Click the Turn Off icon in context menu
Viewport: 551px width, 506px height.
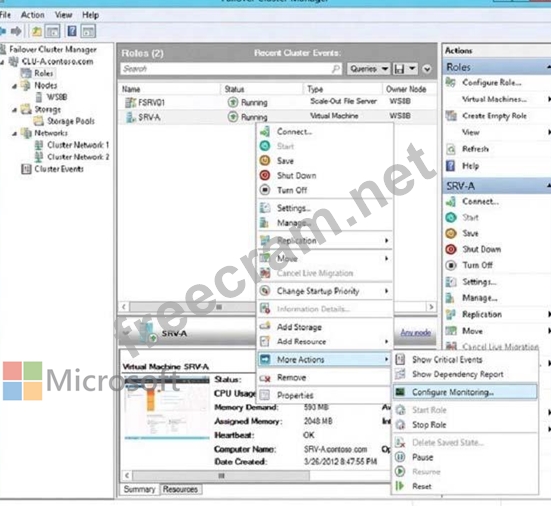click(265, 190)
